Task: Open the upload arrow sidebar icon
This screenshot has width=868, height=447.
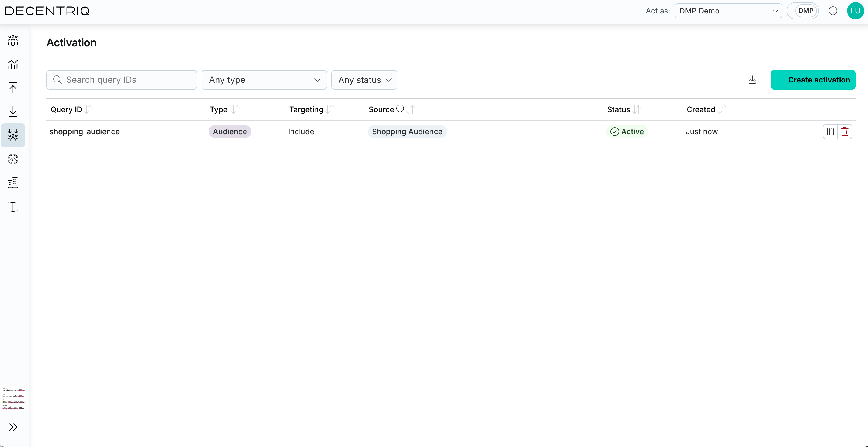Action: click(x=13, y=88)
